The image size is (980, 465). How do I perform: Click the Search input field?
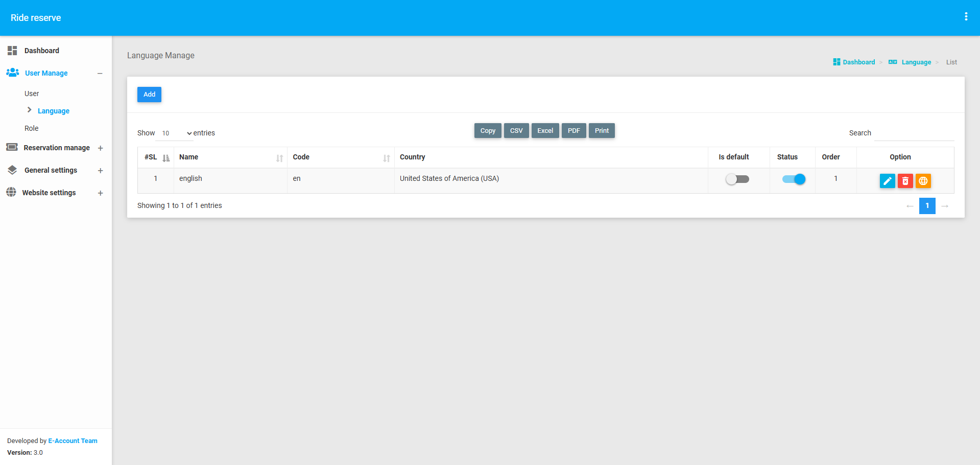click(914, 133)
